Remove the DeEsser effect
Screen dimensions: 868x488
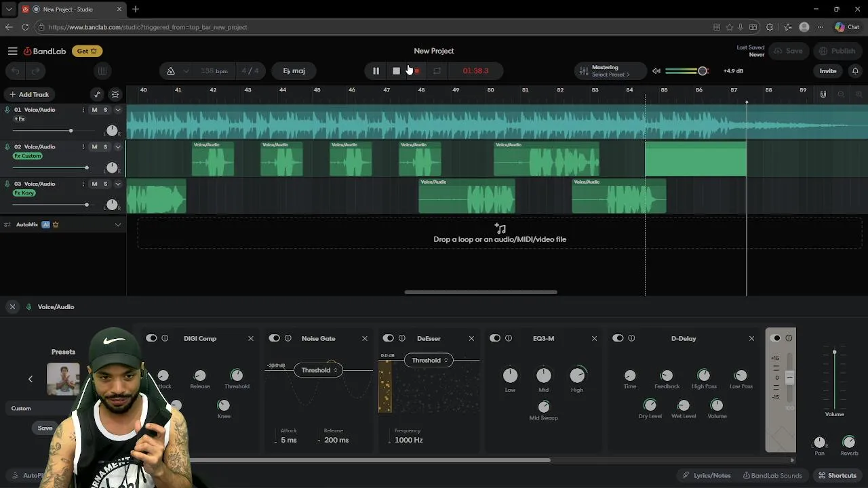pos(471,338)
